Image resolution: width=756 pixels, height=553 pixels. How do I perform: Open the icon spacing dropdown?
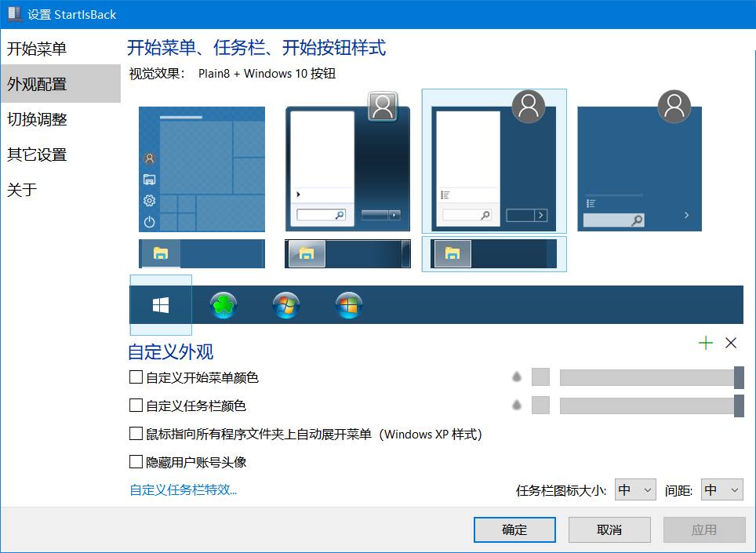pyautogui.click(x=721, y=489)
